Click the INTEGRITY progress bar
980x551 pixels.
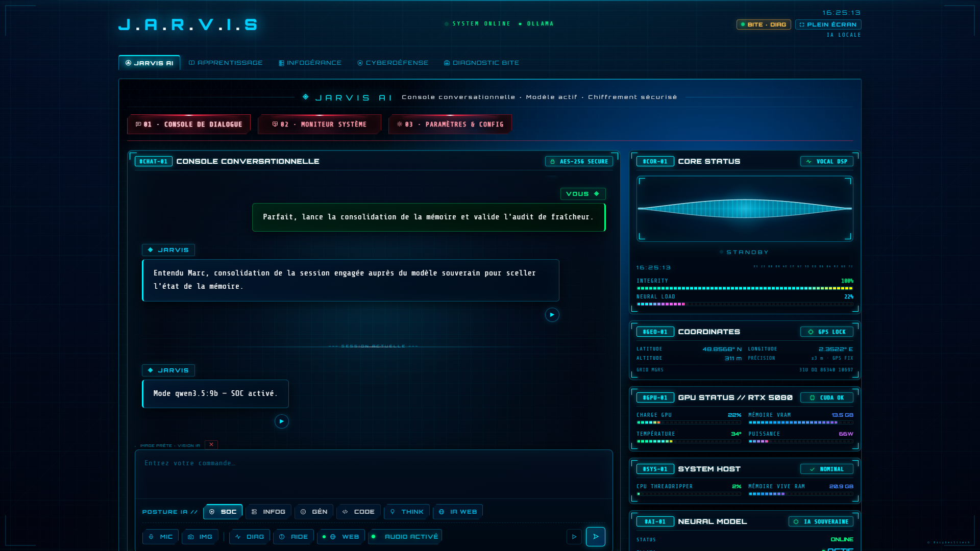tap(745, 288)
